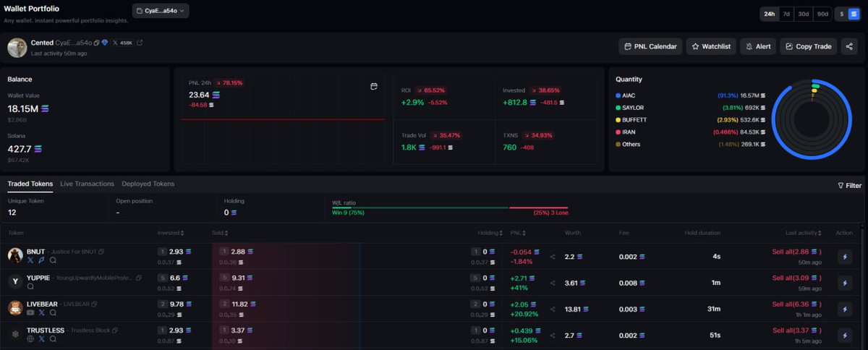This screenshot has width=868, height=350.
Task: Switch to the Live Transactions tab
Action: pos(87,184)
